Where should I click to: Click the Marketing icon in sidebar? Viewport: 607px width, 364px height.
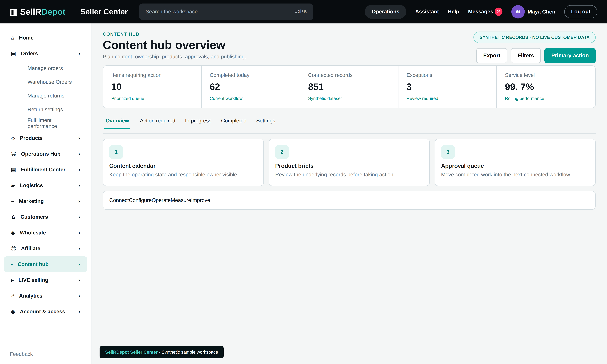(13, 201)
